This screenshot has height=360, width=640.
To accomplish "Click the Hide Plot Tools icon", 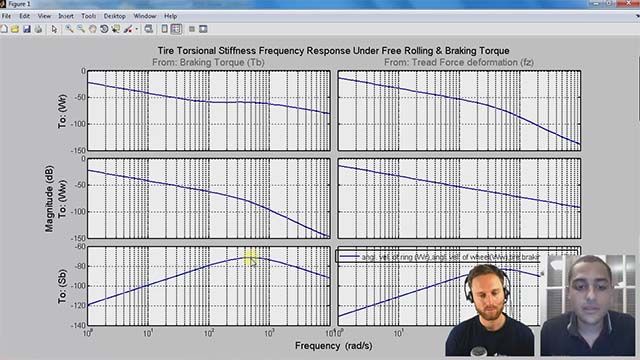I will 191,29.
